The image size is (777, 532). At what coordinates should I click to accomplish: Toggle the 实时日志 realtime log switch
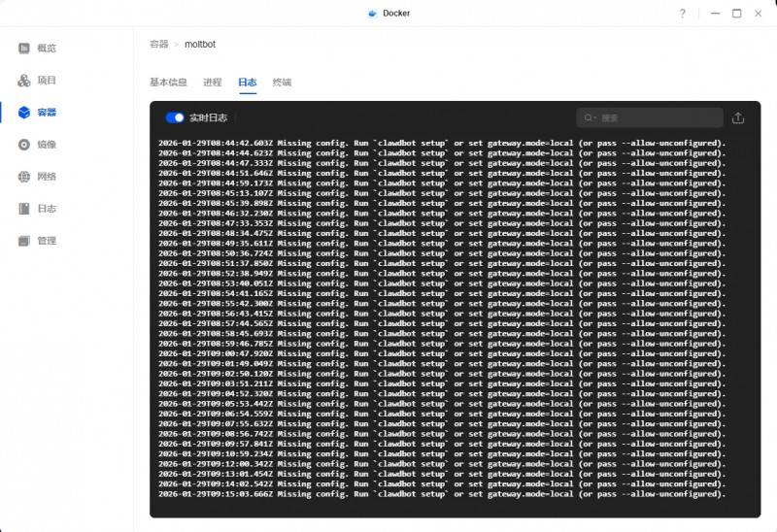click(175, 117)
